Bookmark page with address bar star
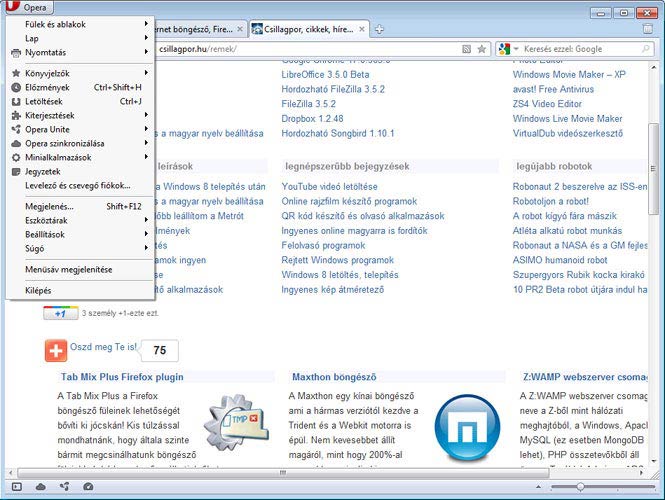The height and width of the screenshot is (500, 665). click(482, 49)
